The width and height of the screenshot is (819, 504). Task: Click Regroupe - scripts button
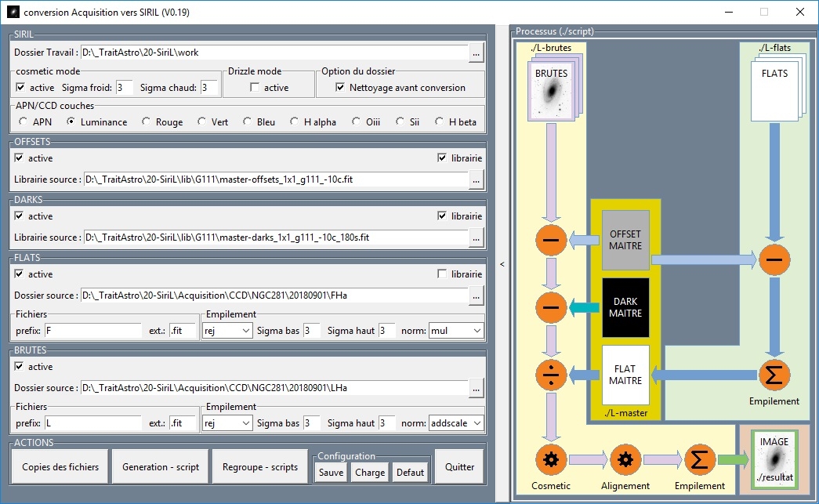[260, 467]
